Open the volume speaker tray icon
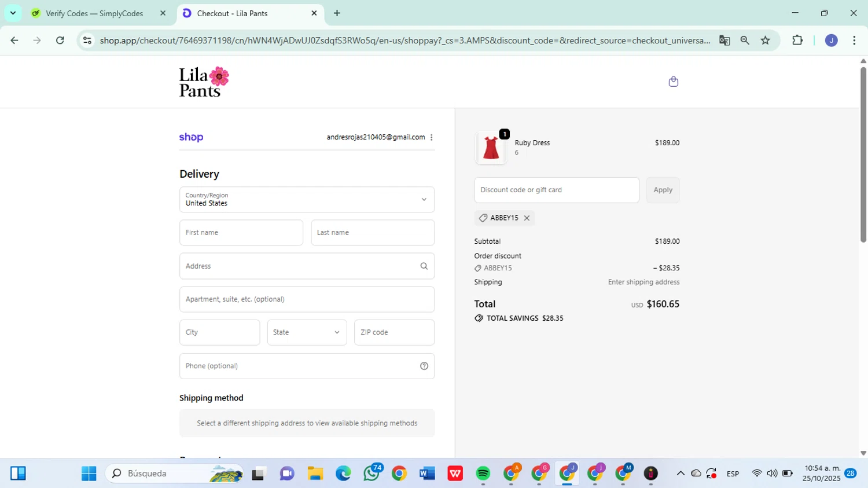Image resolution: width=868 pixels, height=488 pixels. 772,474
